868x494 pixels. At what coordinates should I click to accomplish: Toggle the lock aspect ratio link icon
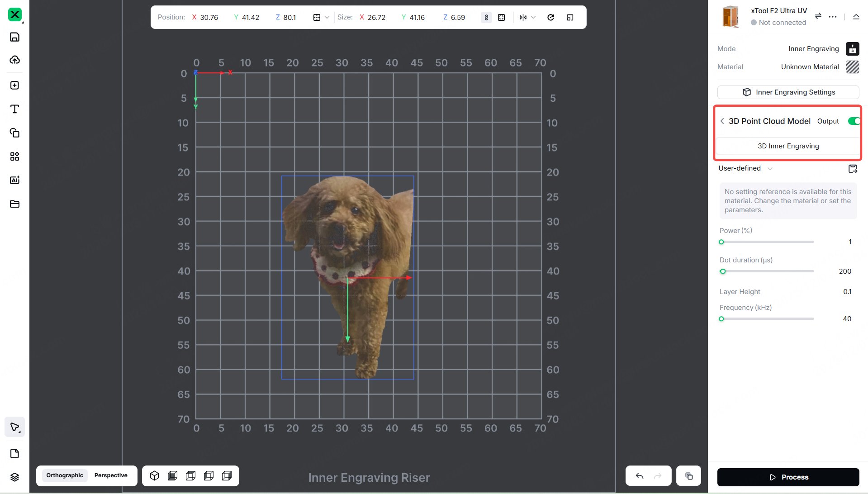tap(486, 17)
